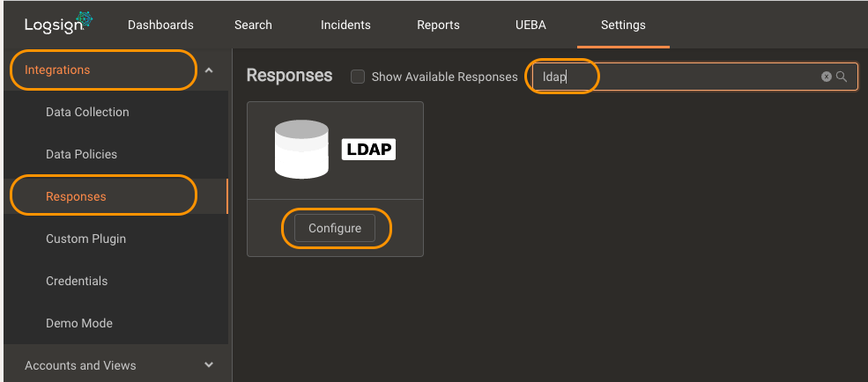Select Data Policies menu entry
Screen dimensions: 868x382
(x=81, y=154)
